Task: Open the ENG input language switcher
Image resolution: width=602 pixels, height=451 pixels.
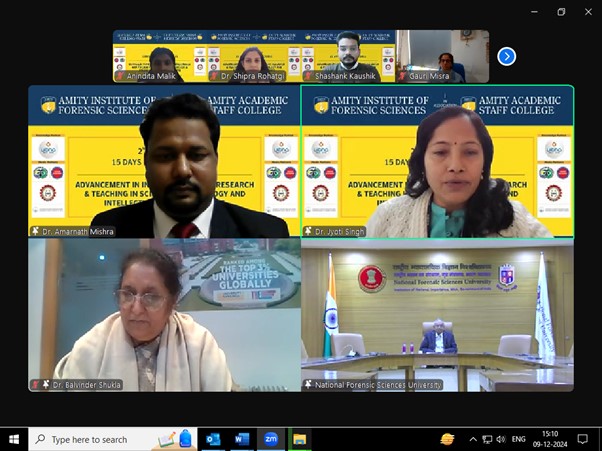Action: [x=519, y=439]
